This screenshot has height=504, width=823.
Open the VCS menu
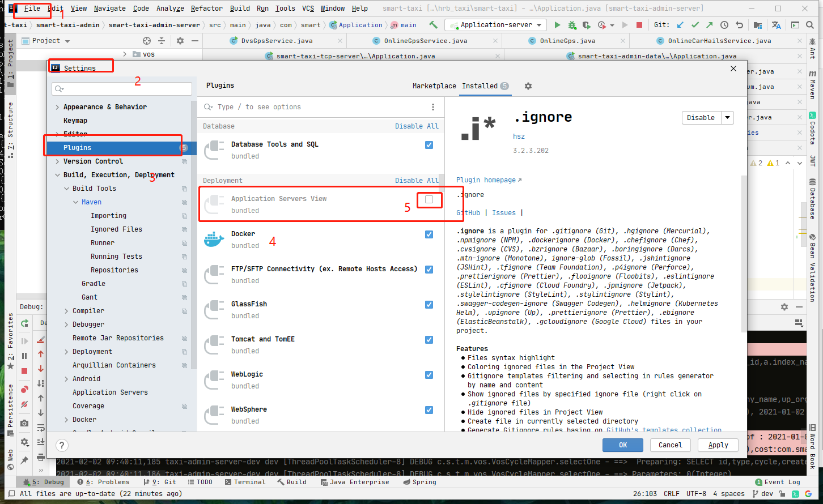pos(308,8)
